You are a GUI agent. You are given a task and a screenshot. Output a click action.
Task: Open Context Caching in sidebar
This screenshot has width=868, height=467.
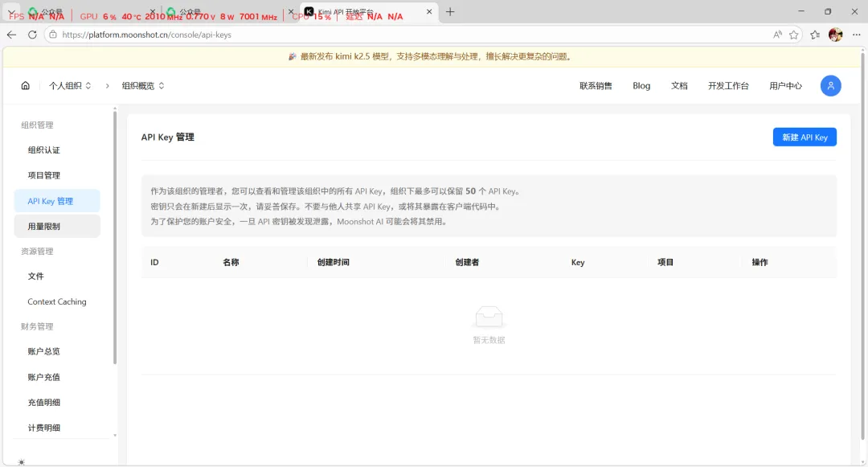tap(57, 301)
